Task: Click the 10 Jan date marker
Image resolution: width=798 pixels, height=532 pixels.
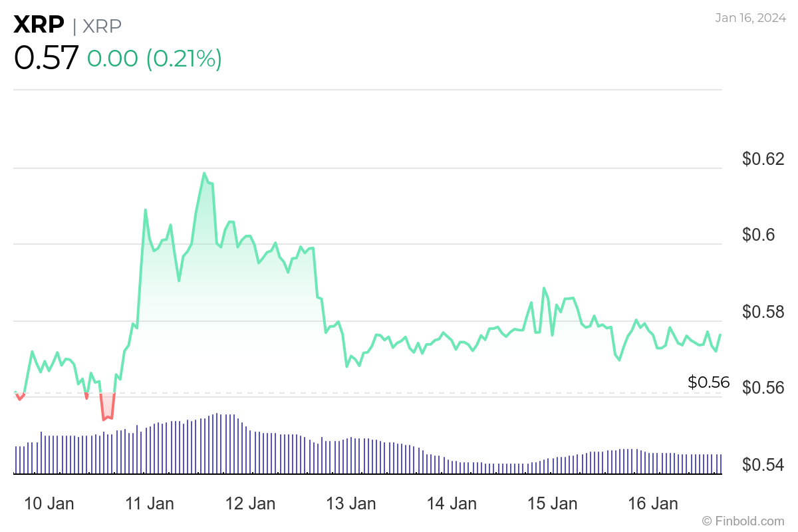Action: (49, 504)
